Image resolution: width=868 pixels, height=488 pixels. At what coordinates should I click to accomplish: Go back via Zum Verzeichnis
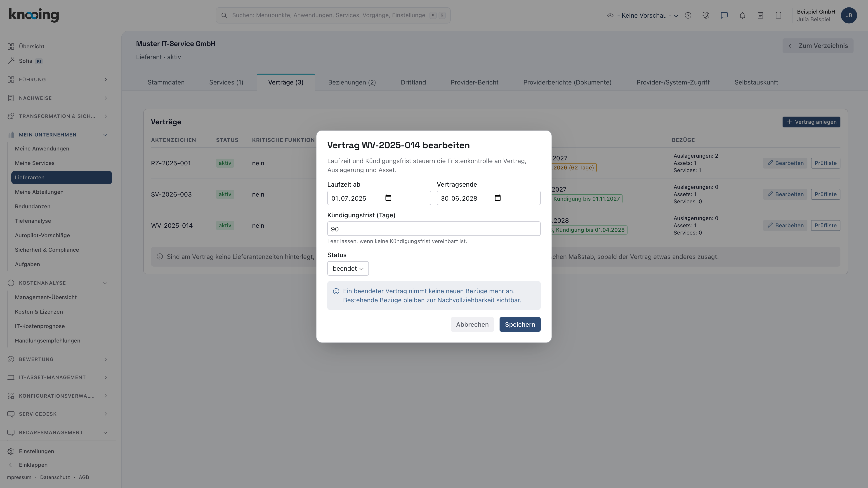pos(818,46)
